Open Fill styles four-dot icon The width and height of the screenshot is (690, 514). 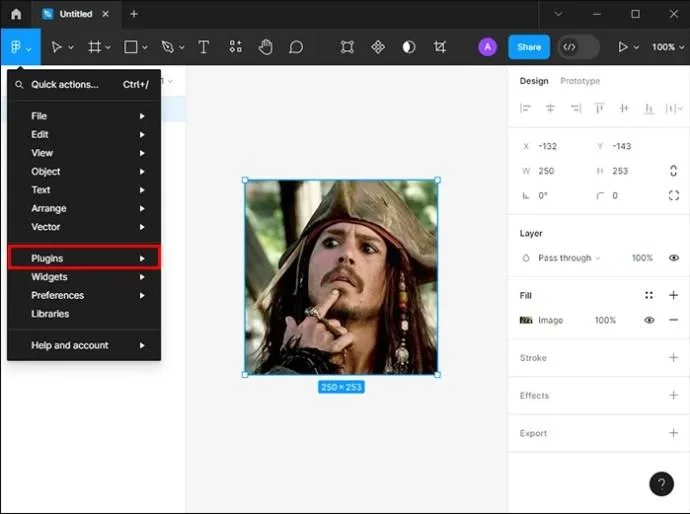[x=649, y=295]
